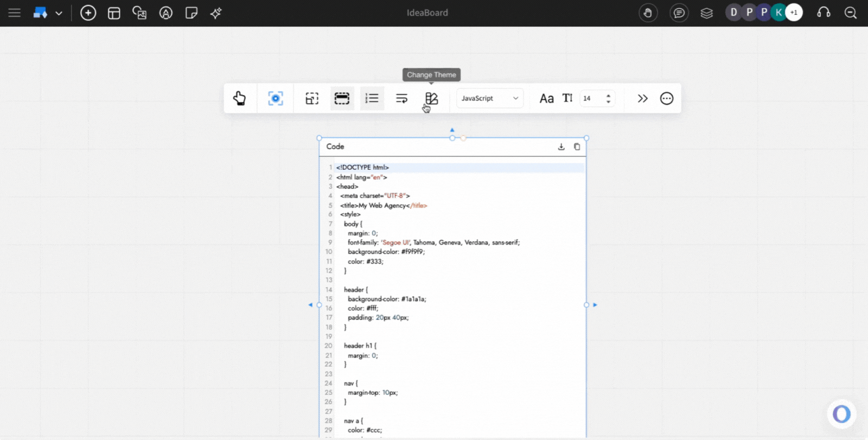
Task: Toggle the code block header bar icon
Action: (342, 98)
